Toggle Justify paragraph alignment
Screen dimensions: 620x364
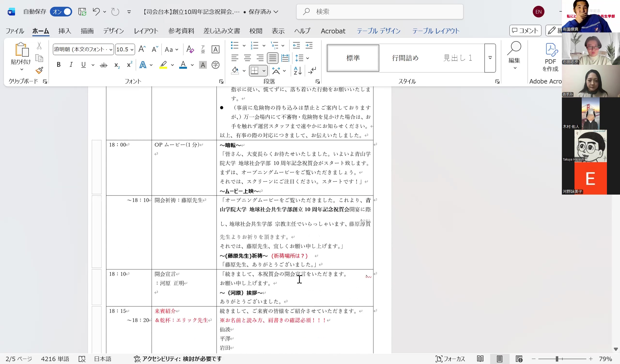tap(273, 58)
